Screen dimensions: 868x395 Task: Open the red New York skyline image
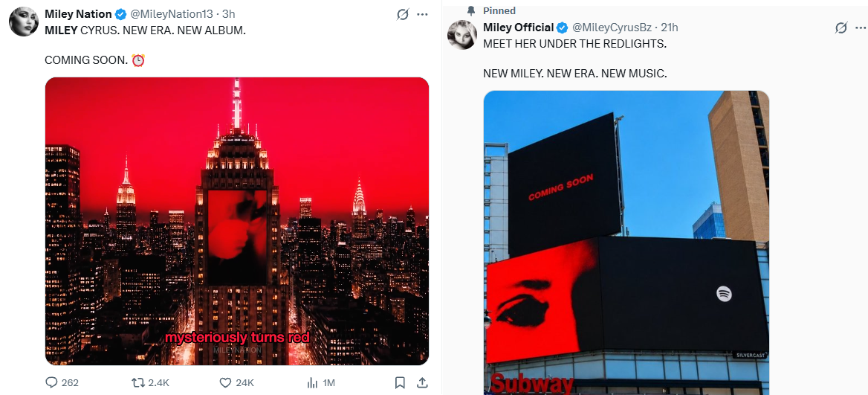tap(237, 221)
